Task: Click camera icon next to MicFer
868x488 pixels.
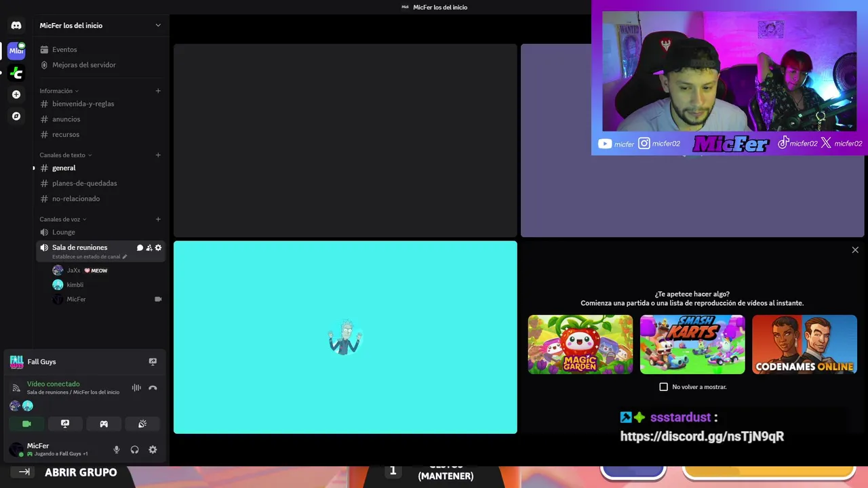Action: tap(158, 299)
